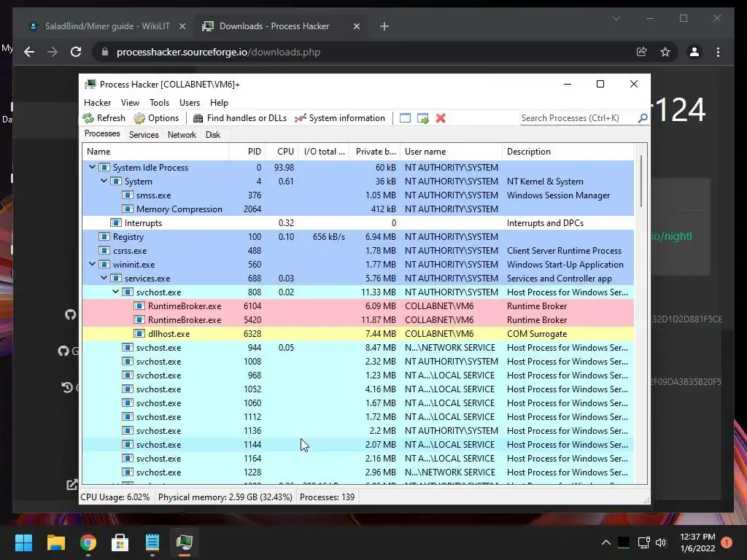The width and height of the screenshot is (747, 560).
Task: Open the Tools menu
Action: 159,103
